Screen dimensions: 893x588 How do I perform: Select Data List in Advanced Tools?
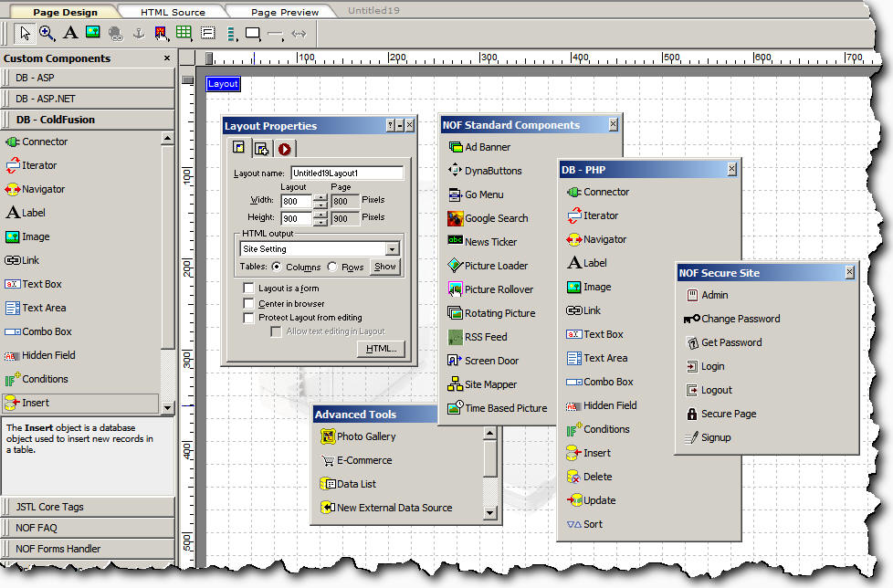348,484
